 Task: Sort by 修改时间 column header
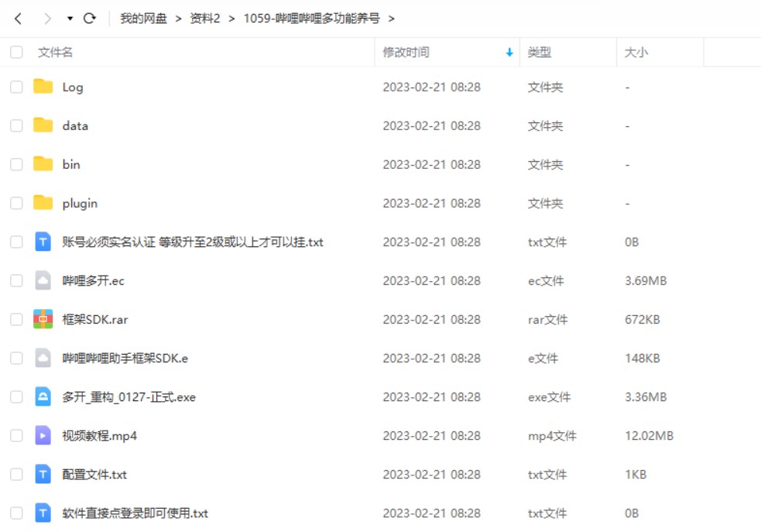406,52
